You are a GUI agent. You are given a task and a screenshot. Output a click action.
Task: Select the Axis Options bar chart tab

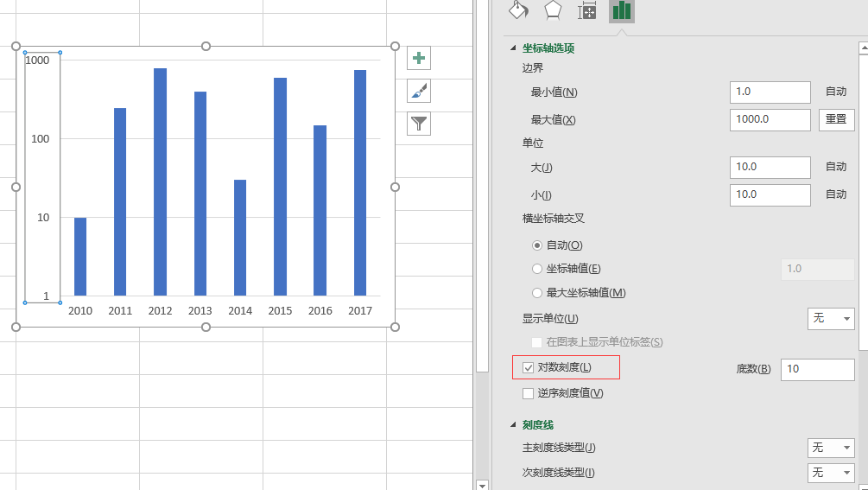pos(622,11)
